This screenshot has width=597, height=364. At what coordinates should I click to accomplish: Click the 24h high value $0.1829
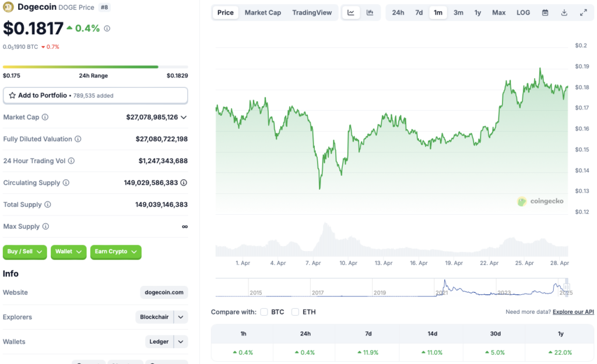click(177, 76)
